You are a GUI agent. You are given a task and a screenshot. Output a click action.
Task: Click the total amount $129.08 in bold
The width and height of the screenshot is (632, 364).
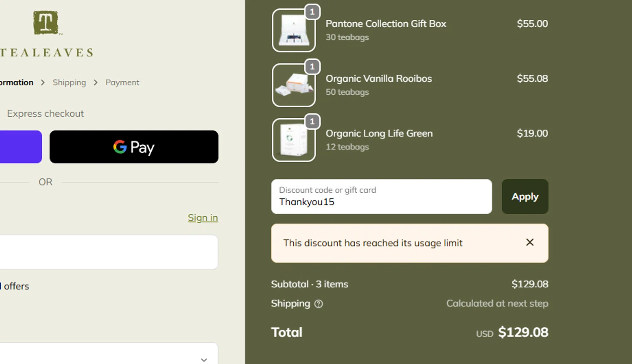(523, 332)
